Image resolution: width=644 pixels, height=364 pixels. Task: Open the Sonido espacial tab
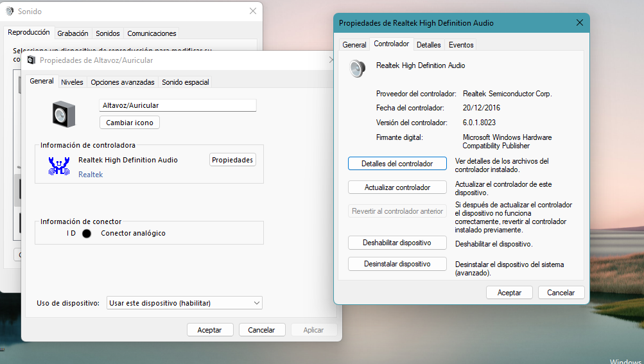[x=185, y=82]
